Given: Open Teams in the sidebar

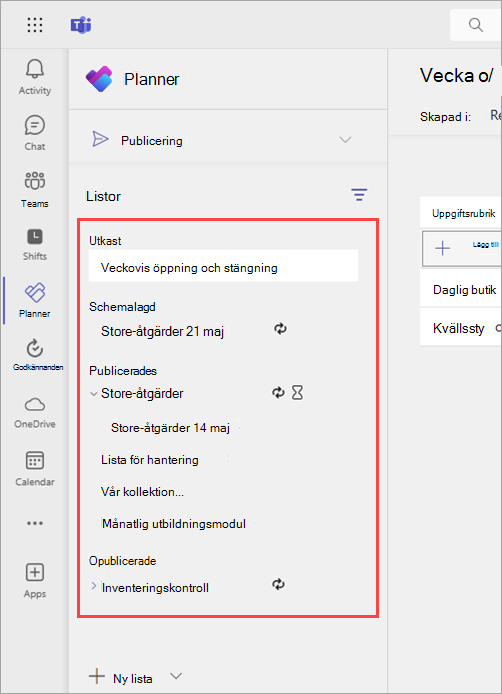Looking at the screenshot, I should pos(35,190).
